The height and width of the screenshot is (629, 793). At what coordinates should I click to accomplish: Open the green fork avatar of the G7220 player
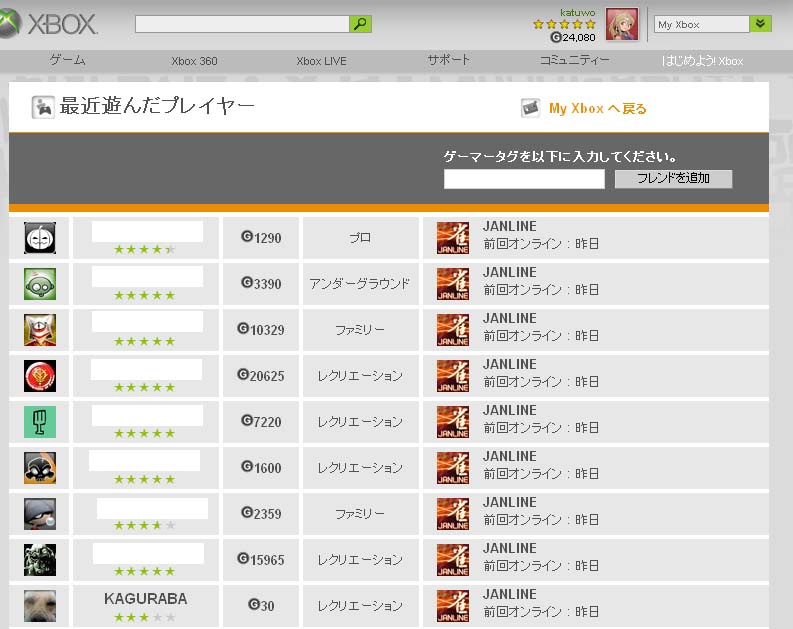coord(40,422)
